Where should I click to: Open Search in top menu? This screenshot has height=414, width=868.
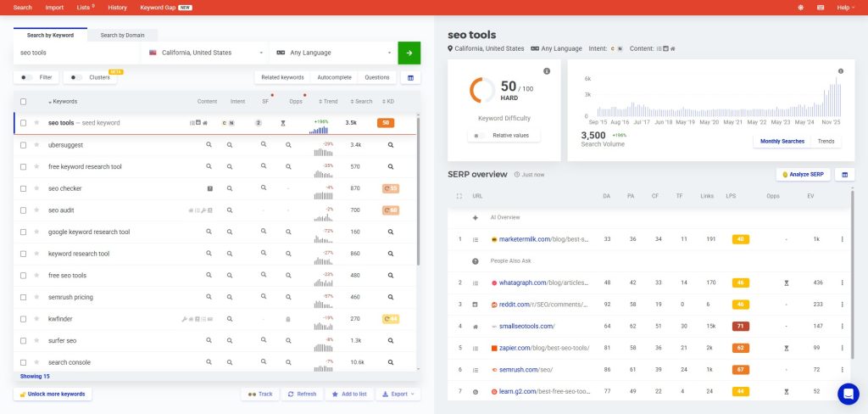23,7
